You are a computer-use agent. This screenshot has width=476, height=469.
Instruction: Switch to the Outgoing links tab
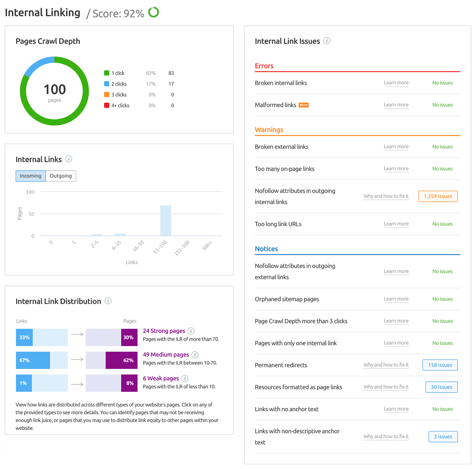(x=61, y=176)
